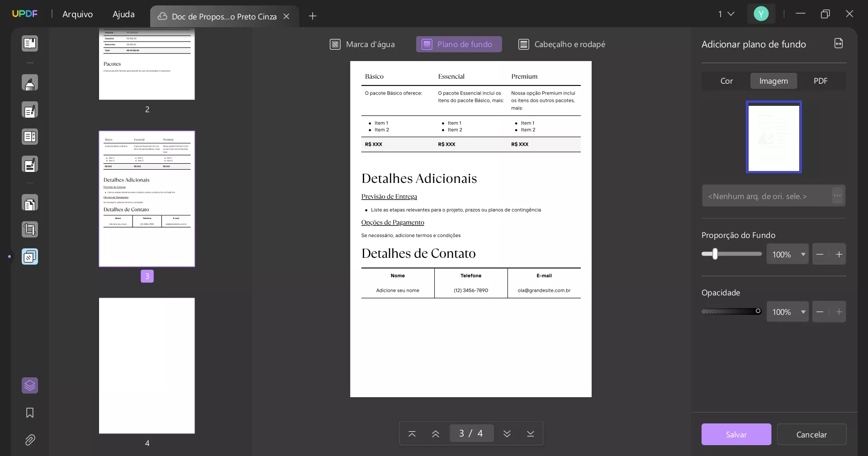Open the reader view icon in sidebar
Screen dimensions: 868x456
[30, 43]
